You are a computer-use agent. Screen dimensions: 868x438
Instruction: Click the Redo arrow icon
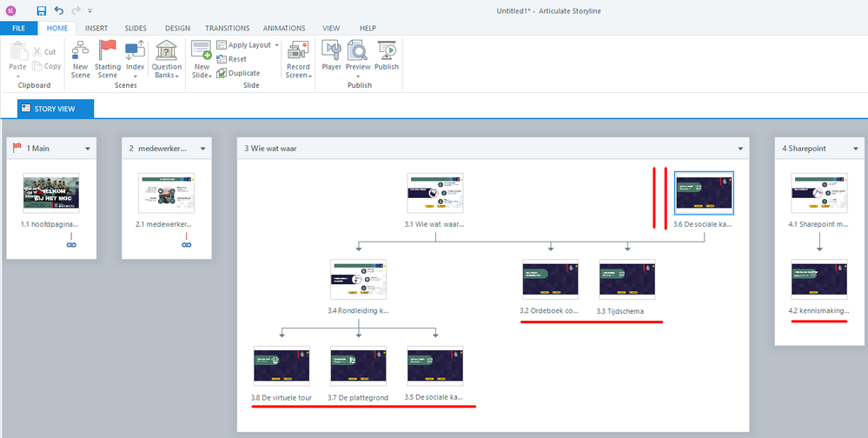pos(76,10)
